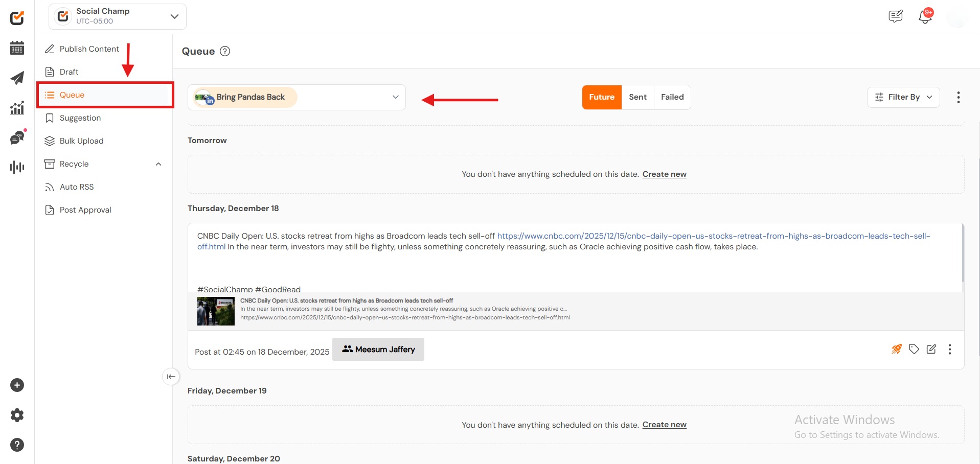The image size is (980, 464).
Task: Open the calendar icon in left rail
Action: [x=17, y=48]
